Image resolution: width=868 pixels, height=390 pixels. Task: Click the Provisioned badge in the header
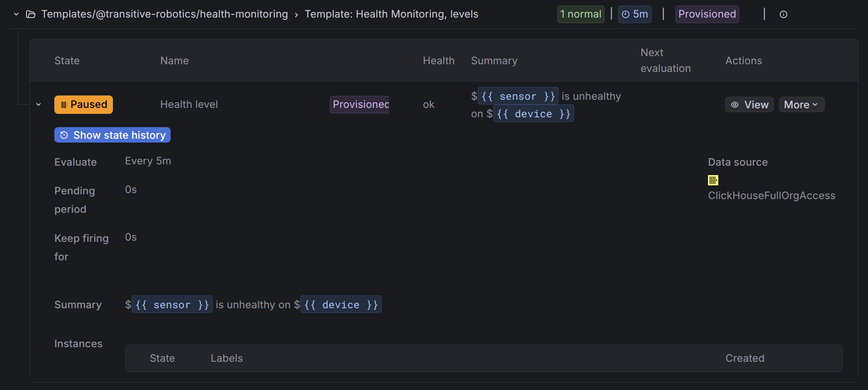(x=707, y=14)
